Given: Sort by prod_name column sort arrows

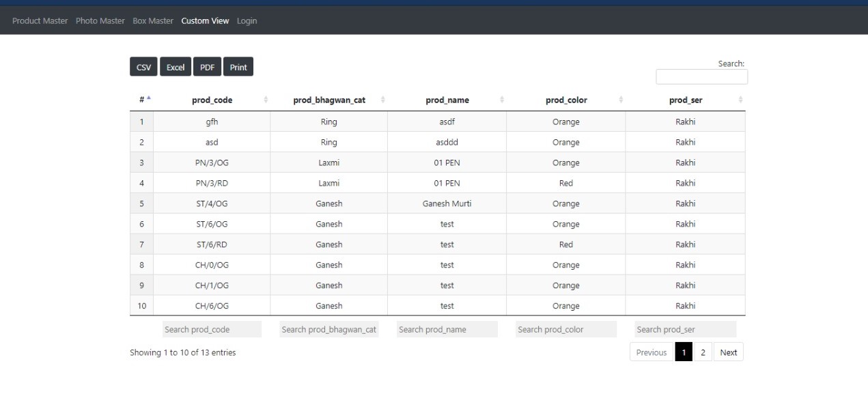Looking at the screenshot, I should [x=502, y=100].
